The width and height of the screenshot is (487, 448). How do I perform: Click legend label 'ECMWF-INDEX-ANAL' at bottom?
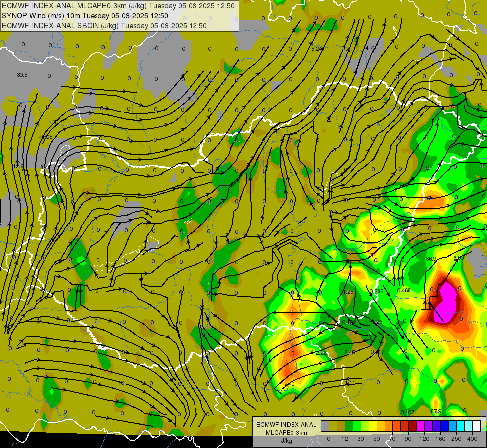tap(286, 425)
